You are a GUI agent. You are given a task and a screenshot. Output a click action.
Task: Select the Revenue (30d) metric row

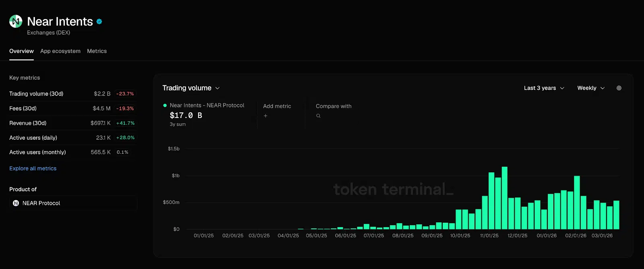[x=72, y=123]
